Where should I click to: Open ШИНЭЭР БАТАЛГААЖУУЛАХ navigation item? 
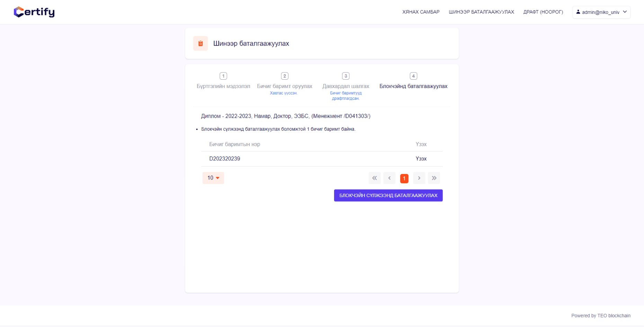click(x=481, y=12)
